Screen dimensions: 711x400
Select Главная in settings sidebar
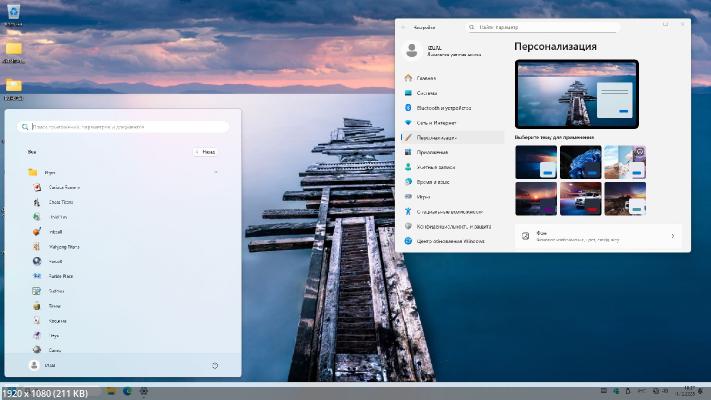click(x=426, y=77)
